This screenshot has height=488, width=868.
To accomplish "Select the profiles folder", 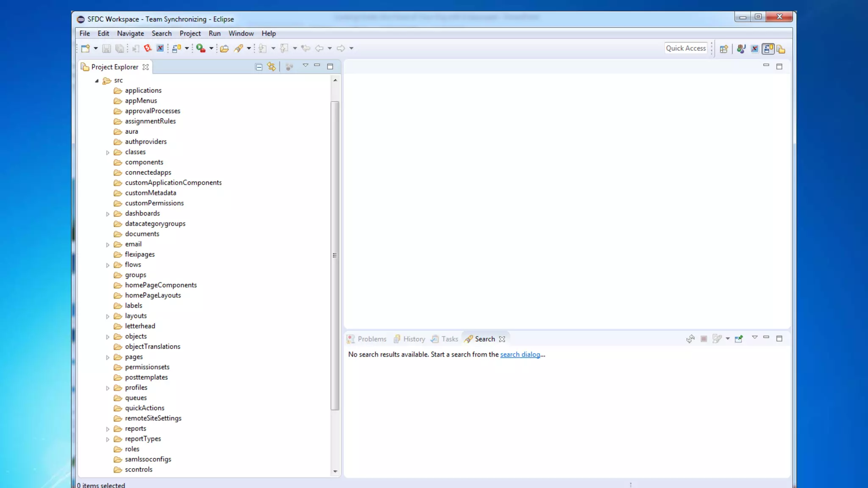I will tap(136, 388).
